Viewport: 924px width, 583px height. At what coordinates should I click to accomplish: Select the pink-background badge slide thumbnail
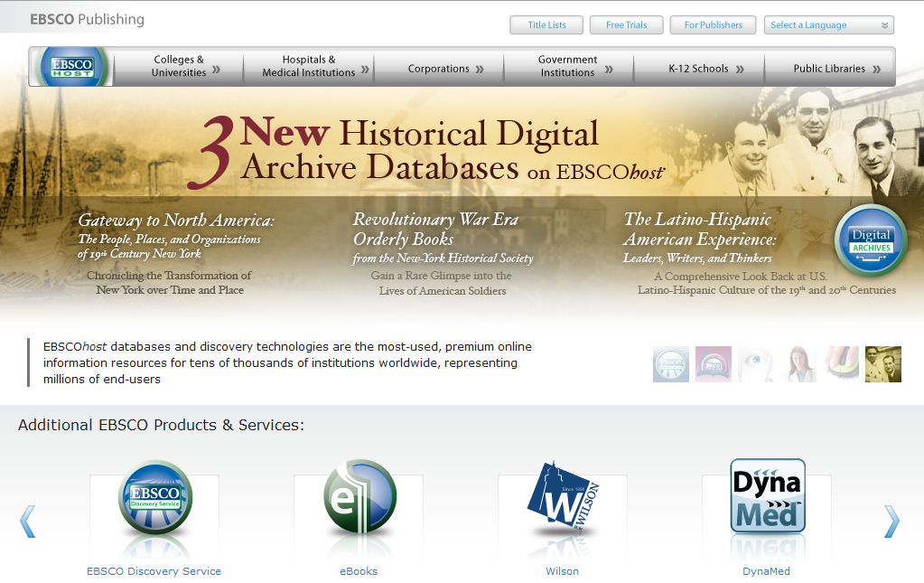pyautogui.click(x=713, y=364)
